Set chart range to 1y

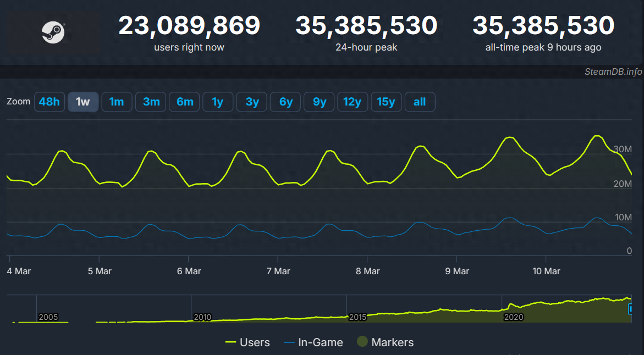tap(218, 102)
